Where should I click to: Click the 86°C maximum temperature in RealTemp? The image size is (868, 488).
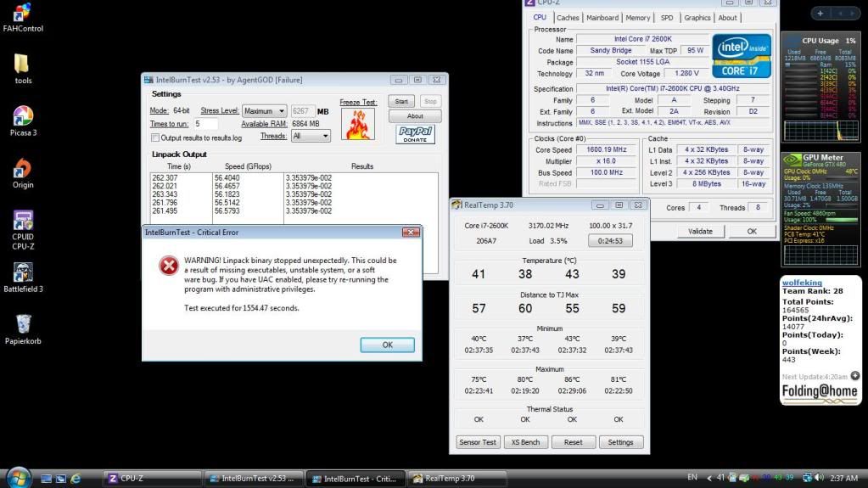coord(572,379)
